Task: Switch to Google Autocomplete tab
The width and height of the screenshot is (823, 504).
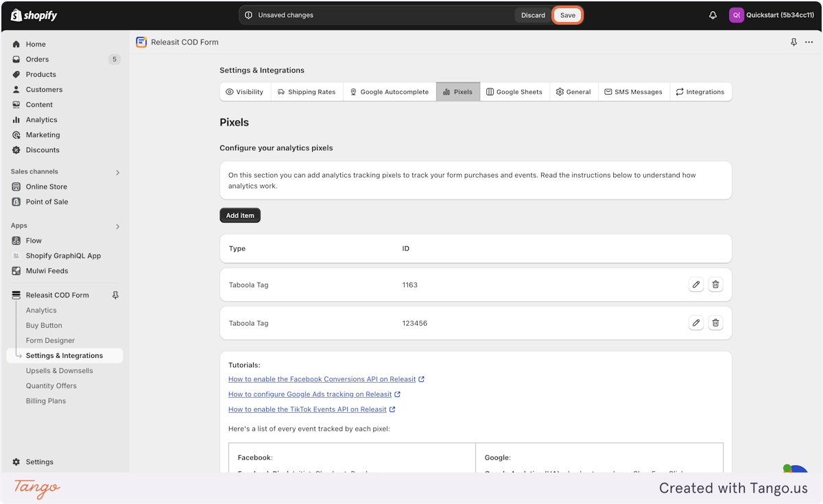Action: [x=390, y=92]
